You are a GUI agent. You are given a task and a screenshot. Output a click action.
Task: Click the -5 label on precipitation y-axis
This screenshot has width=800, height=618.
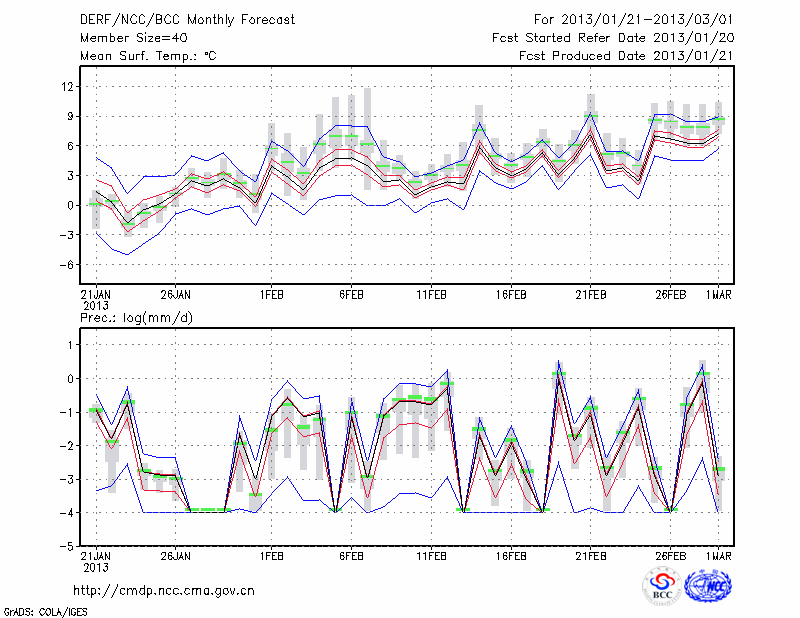coord(67,547)
